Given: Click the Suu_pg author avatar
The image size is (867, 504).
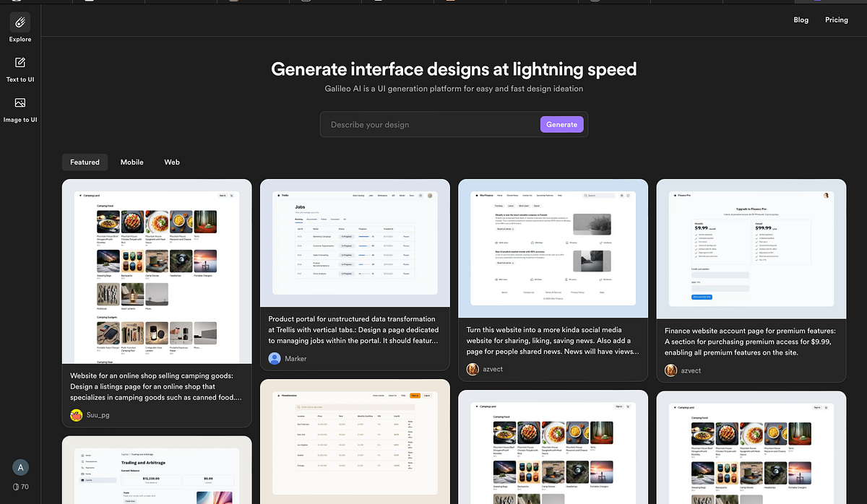Looking at the screenshot, I should point(77,415).
